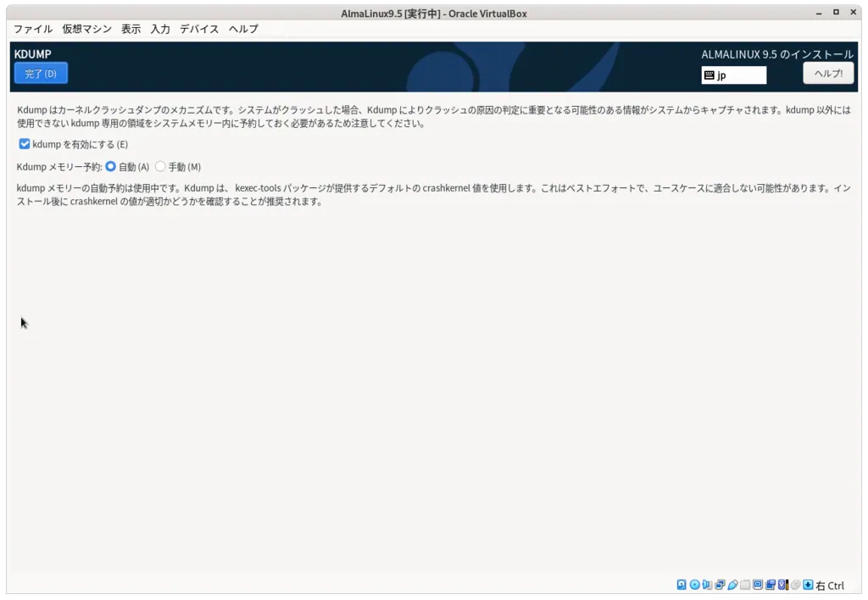Screen dimensions: 868x600
Task: Select the 手動 memory reservation radio button
Action: 160,166
